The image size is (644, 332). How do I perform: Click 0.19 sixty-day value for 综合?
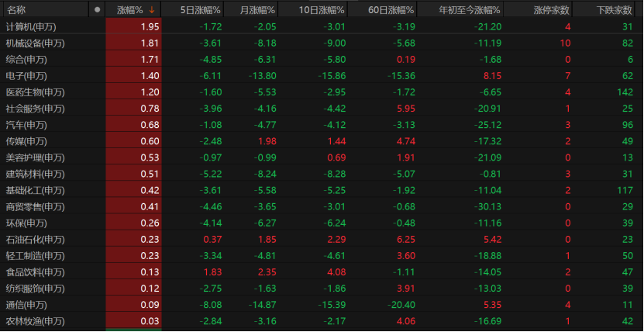coord(406,60)
